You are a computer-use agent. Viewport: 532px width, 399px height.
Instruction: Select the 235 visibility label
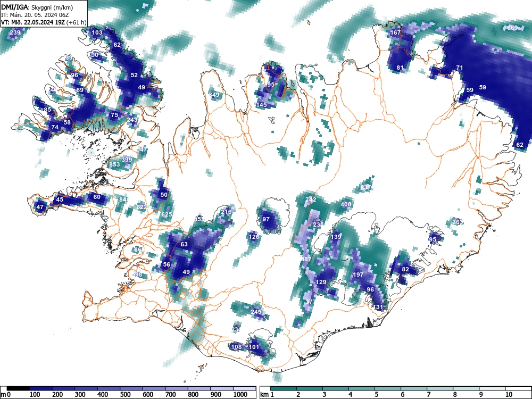point(318,225)
